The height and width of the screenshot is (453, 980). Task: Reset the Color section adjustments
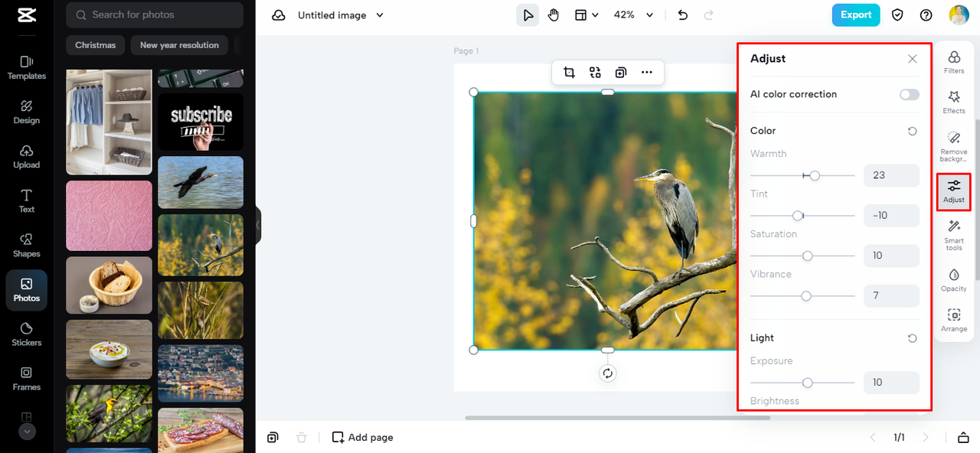[x=912, y=131]
